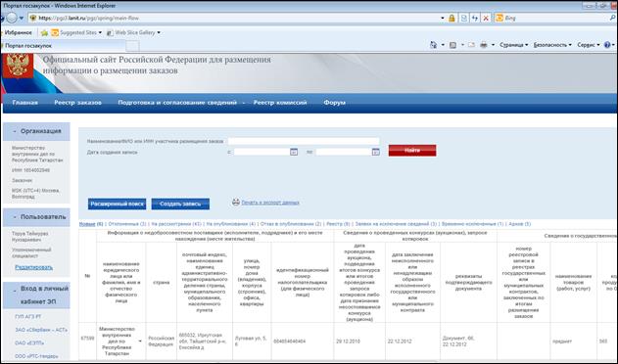
Task: Open ООО «РТС-тендер» link
Action: (x=36, y=356)
